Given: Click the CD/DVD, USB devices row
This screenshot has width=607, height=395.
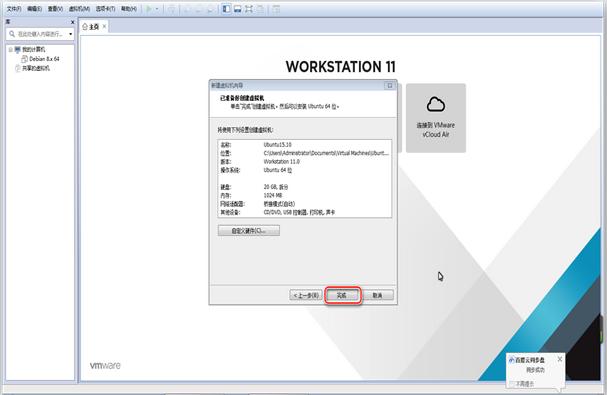Looking at the screenshot, I should (x=299, y=213).
